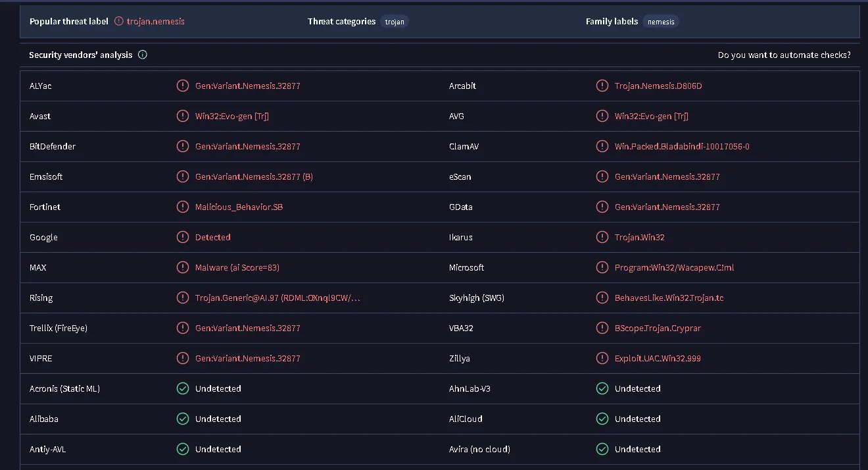Viewport: 868px width, 470px height.
Task: Click green check icon in Acronis row
Action: [183, 388]
